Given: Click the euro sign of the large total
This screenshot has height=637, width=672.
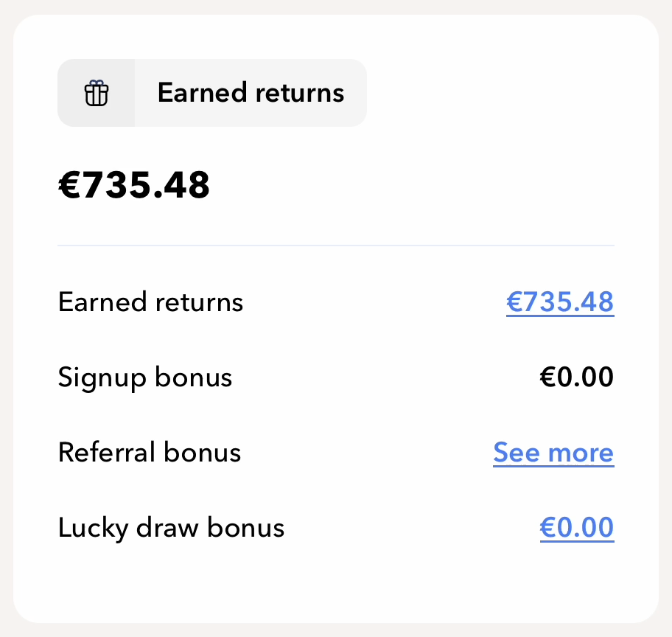Looking at the screenshot, I should [x=69, y=186].
